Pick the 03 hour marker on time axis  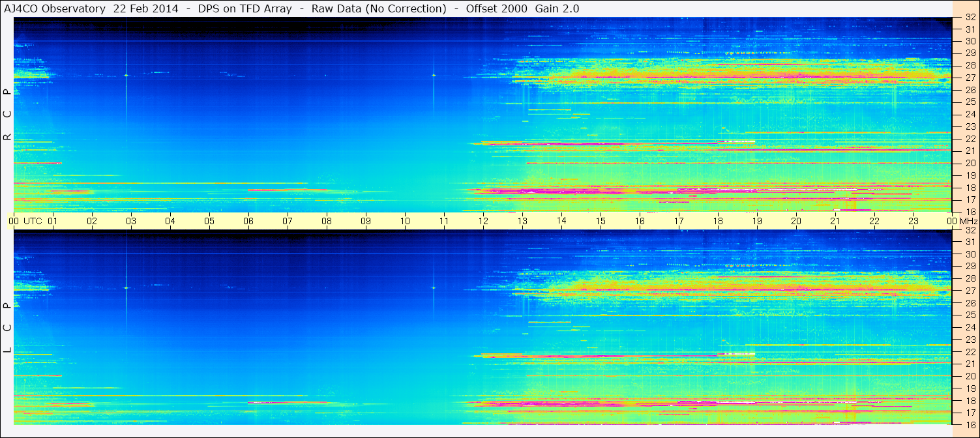pyautogui.click(x=131, y=221)
